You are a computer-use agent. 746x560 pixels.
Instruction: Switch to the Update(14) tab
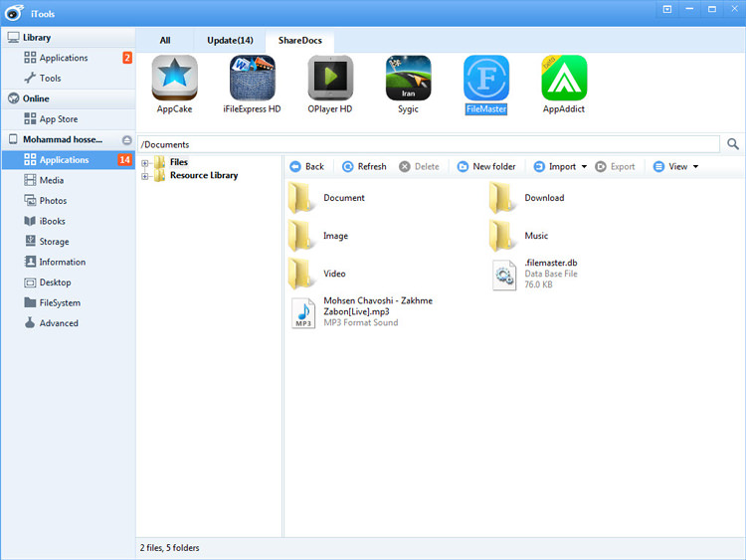[x=230, y=41]
